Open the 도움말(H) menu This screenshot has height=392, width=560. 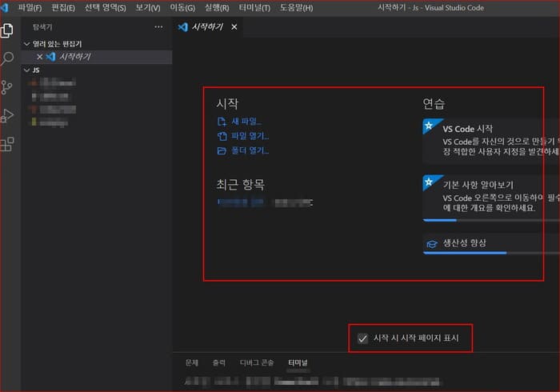pos(297,7)
